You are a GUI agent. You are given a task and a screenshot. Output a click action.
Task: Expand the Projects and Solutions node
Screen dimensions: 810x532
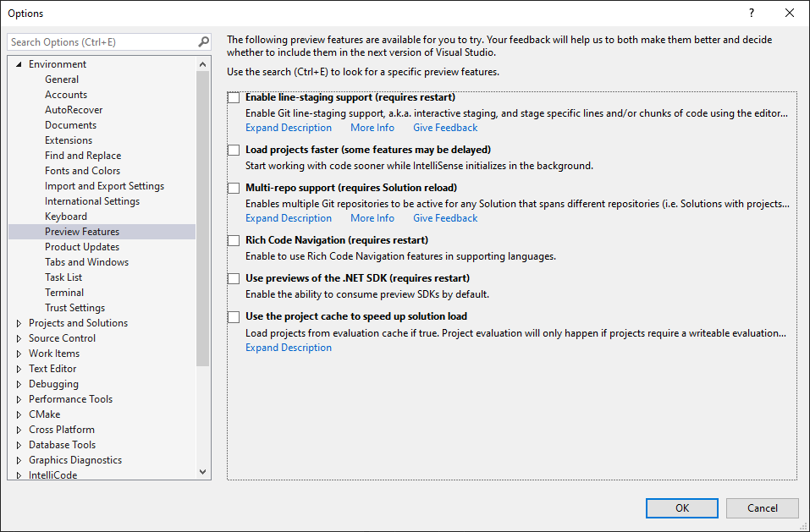(x=19, y=324)
